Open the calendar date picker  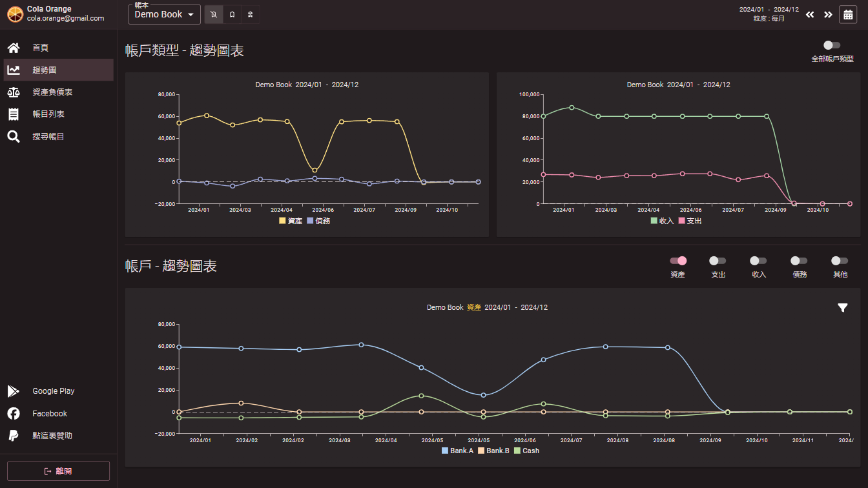(847, 14)
